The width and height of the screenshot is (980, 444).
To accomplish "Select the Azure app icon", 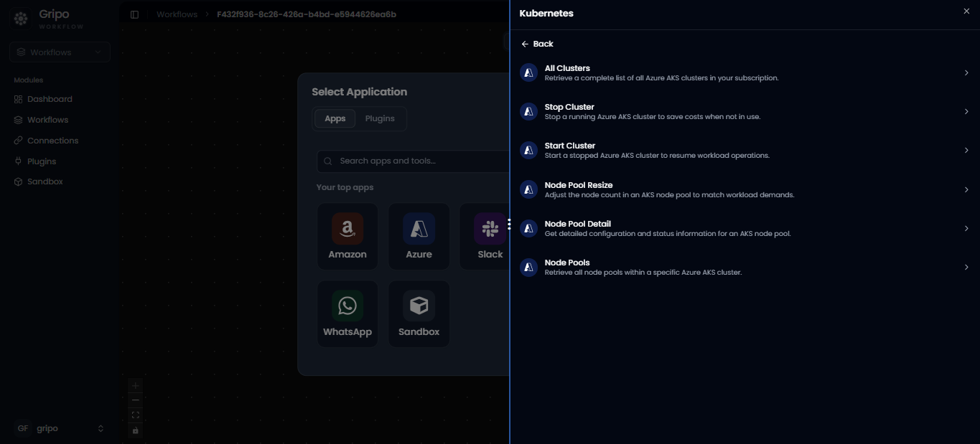I will tap(419, 229).
